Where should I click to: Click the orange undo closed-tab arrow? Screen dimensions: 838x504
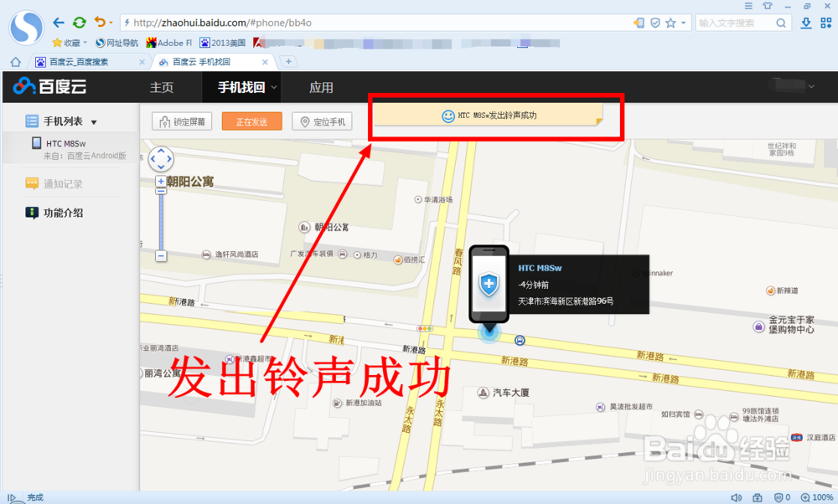(x=100, y=22)
